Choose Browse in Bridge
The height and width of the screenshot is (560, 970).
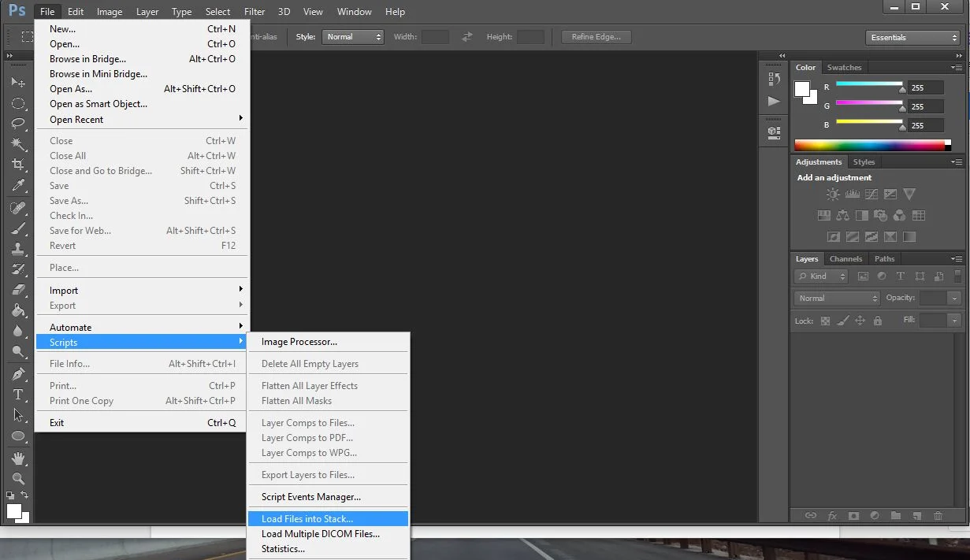point(143,59)
